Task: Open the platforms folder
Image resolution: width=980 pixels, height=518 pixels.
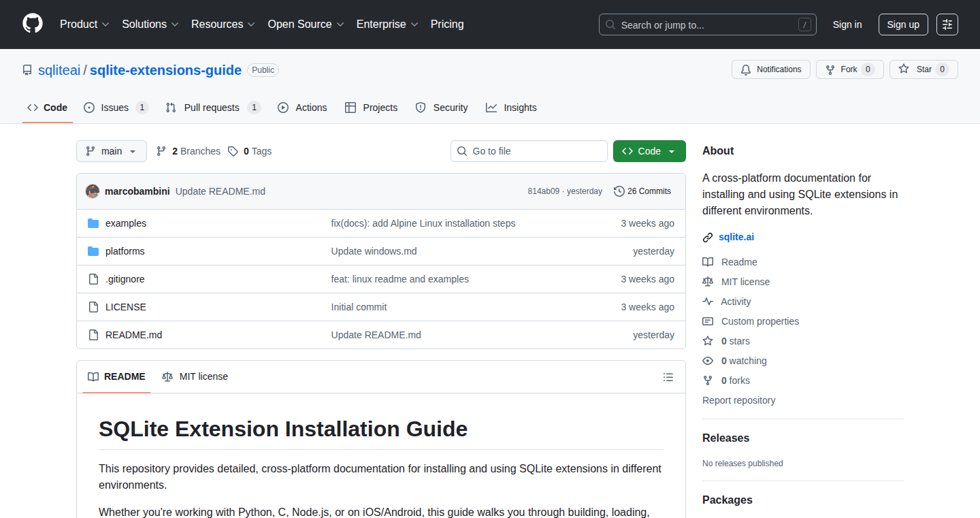Action: click(x=125, y=251)
